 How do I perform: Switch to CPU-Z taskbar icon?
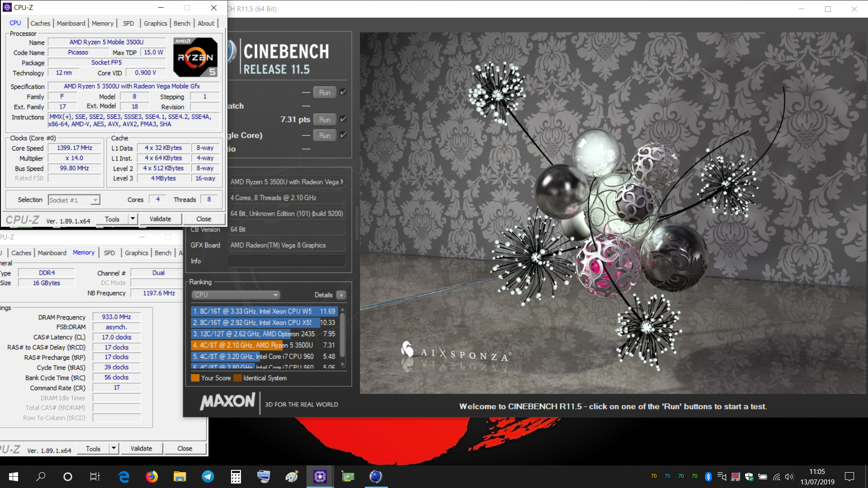320,477
